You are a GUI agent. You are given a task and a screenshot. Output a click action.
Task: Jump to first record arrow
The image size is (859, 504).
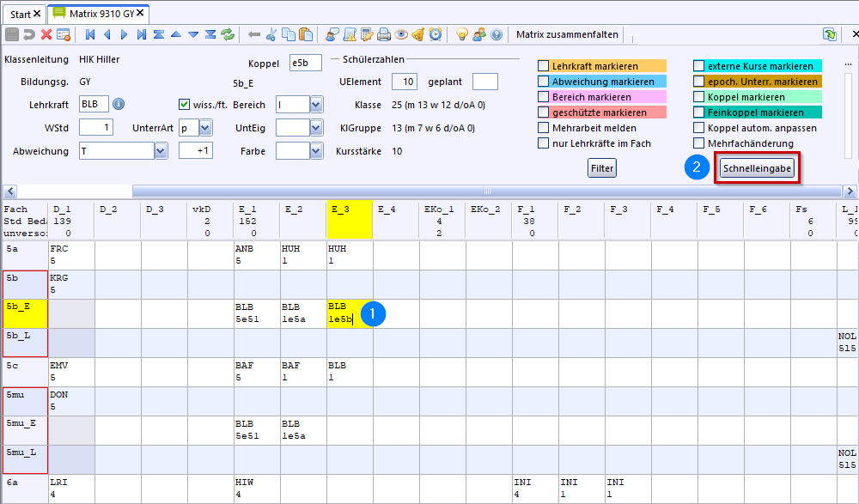(x=90, y=34)
